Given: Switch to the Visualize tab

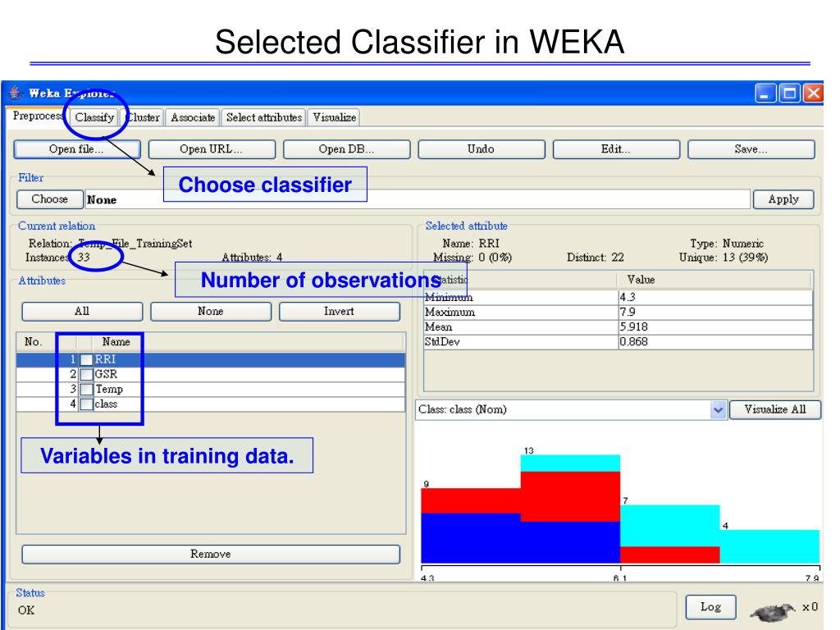Looking at the screenshot, I should click(x=335, y=117).
